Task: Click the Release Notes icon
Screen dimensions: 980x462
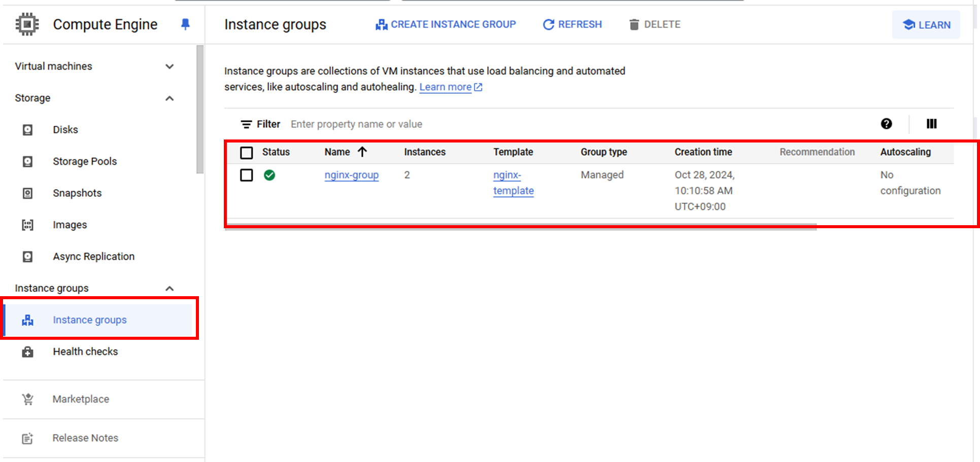Action: [28, 439]
